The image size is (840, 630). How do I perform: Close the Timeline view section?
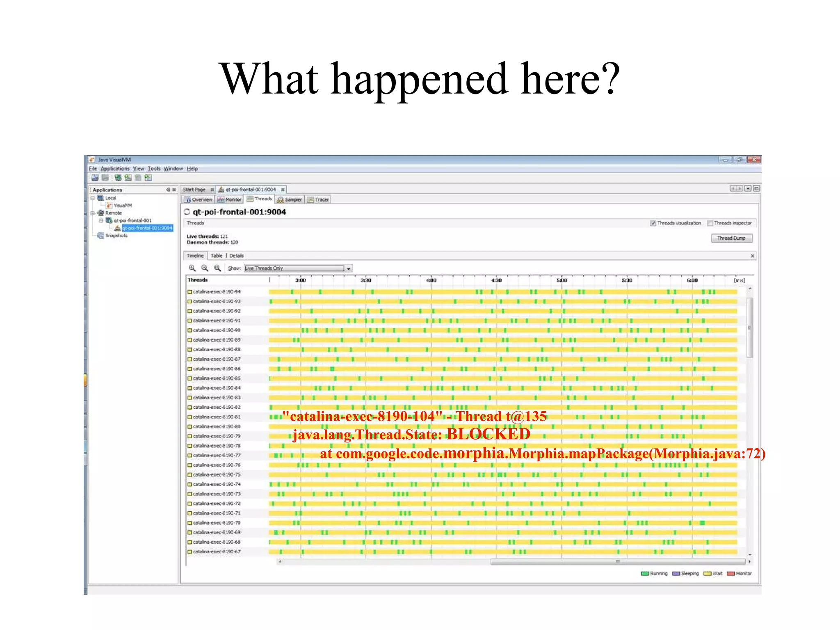click(753, 256)
